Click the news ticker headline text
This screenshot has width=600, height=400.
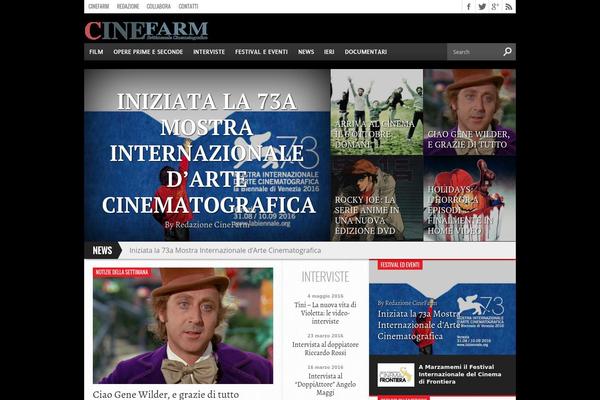(225, 250)
